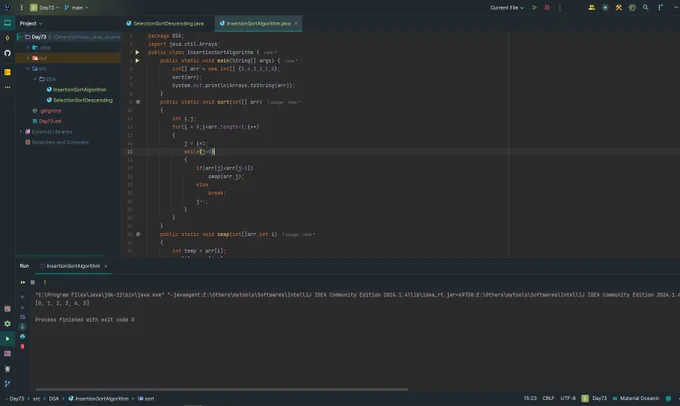Click the teal circular toolbar icon
680x406 pixels.
[x=605, y=7]
